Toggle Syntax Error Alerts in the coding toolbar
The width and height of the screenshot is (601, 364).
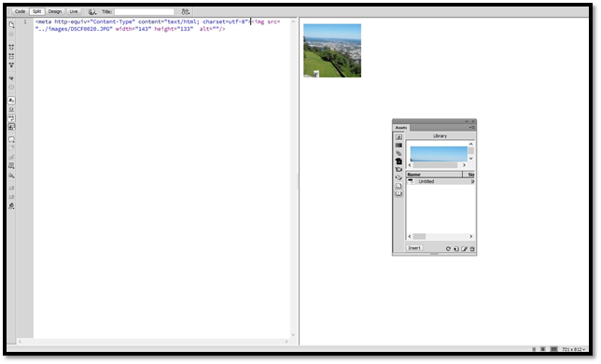pos(11,127)
